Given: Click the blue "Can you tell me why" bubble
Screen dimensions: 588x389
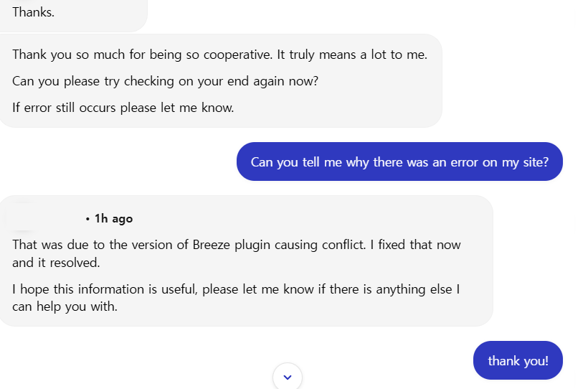Looking at the screenshot, I should 399,162.
